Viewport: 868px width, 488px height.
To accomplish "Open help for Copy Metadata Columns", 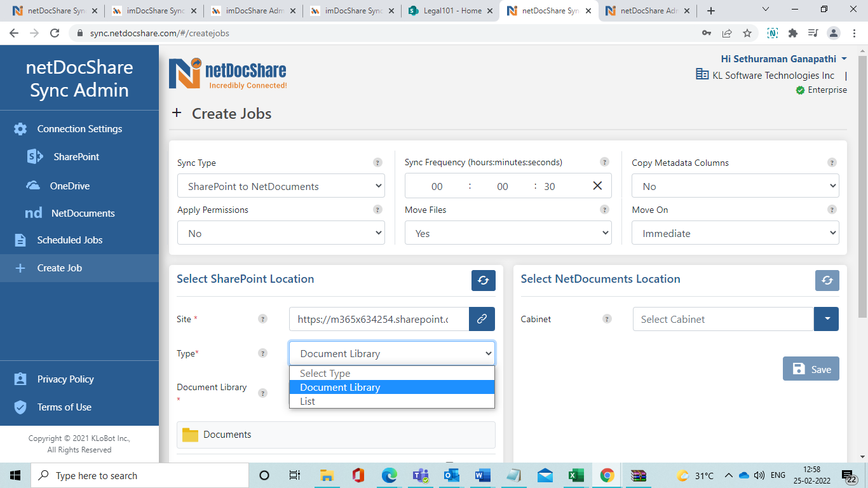I will point(832,163).
